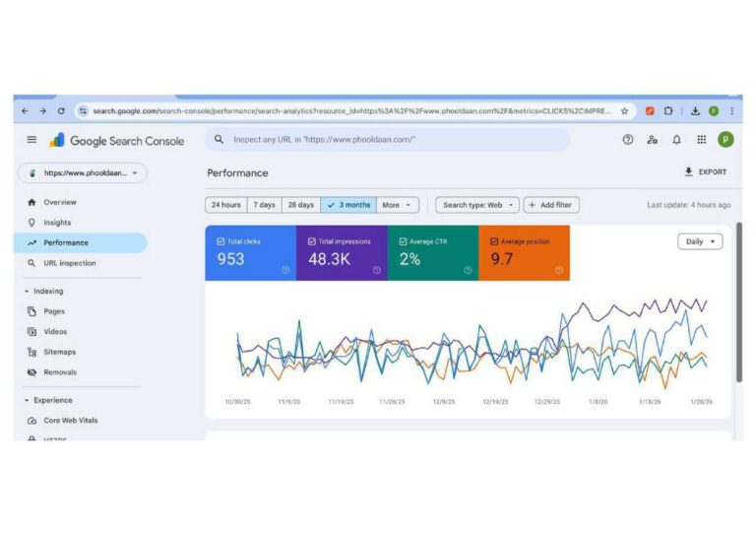The image size is (756, 535).
Task: Click the page vertical scrollbar
Action: point(739,302)
